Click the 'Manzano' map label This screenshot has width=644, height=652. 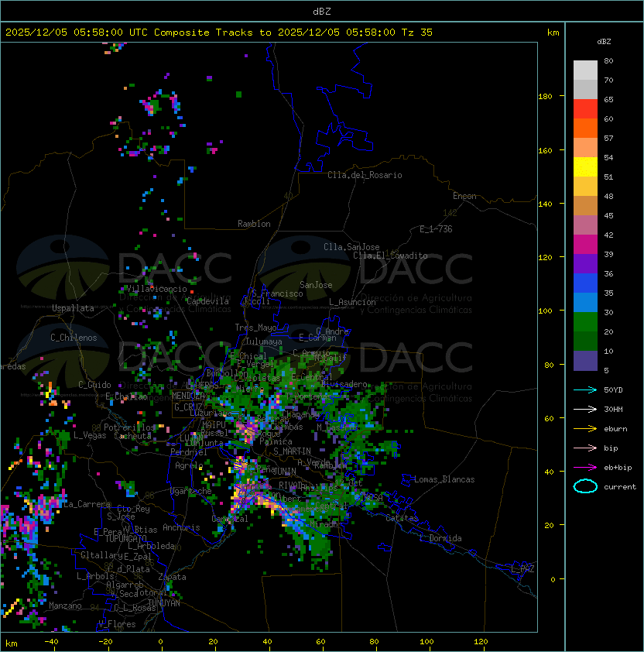(x=65, y=606)
